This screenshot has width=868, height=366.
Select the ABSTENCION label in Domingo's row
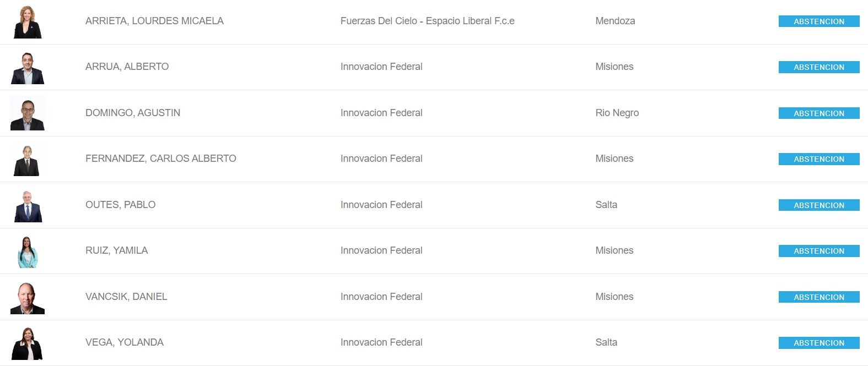(819, 113)
